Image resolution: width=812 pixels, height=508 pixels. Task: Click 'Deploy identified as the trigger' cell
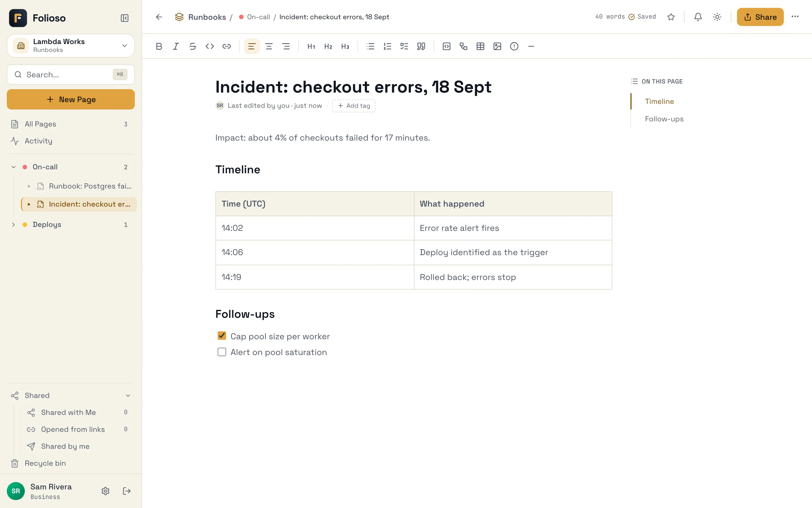(x=513, y=252)
